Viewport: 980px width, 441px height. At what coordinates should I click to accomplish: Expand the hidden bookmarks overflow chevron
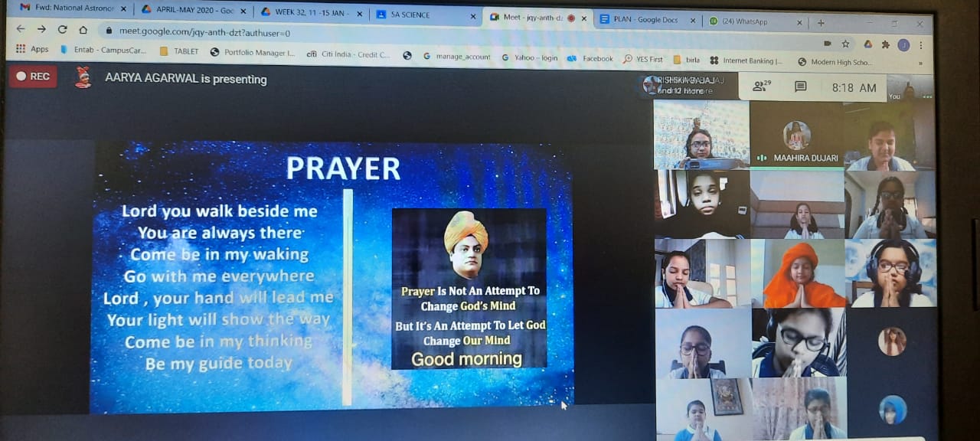pyautogui.click(x=920, y=63)
